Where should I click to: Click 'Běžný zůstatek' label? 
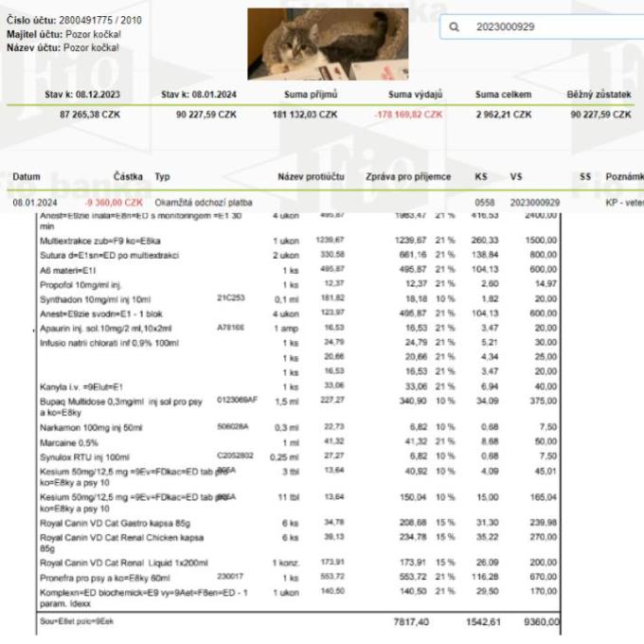click(x=599, y=95)
